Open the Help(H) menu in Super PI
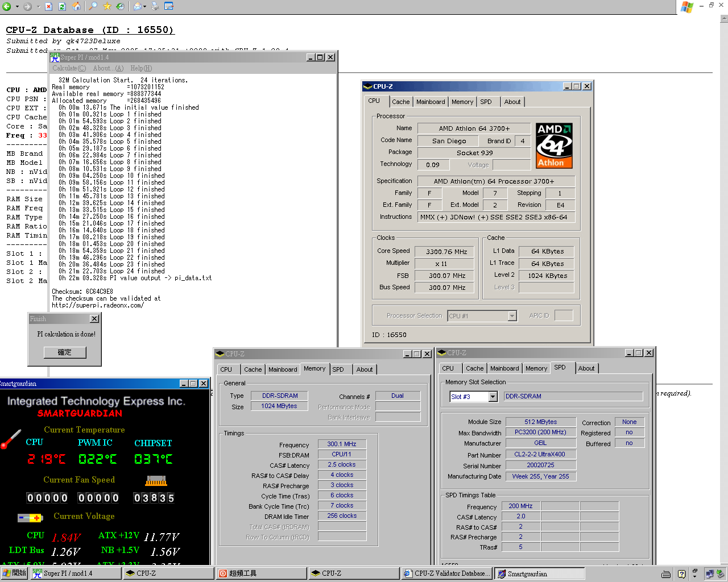The image size is (728, 582). [141, 68]
